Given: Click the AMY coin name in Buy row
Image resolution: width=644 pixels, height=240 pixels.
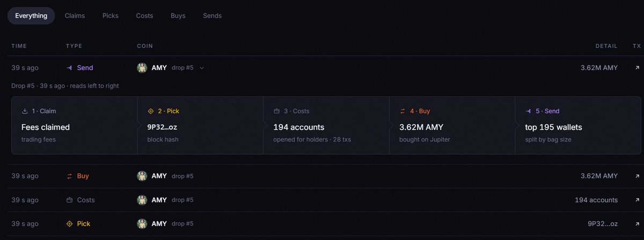Looking at the screenshot, I should [159, 176].
